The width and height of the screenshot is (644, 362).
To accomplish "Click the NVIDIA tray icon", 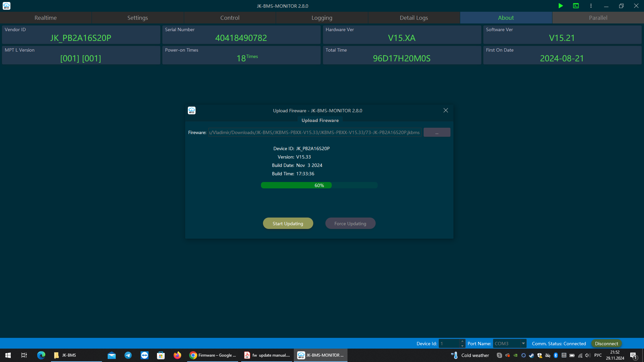I will click(516, 355).
